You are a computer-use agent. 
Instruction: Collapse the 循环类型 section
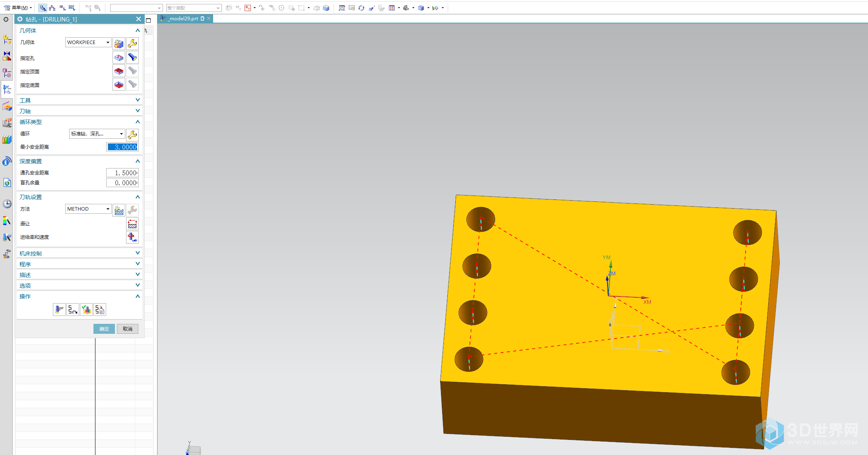tap(138, 122)
